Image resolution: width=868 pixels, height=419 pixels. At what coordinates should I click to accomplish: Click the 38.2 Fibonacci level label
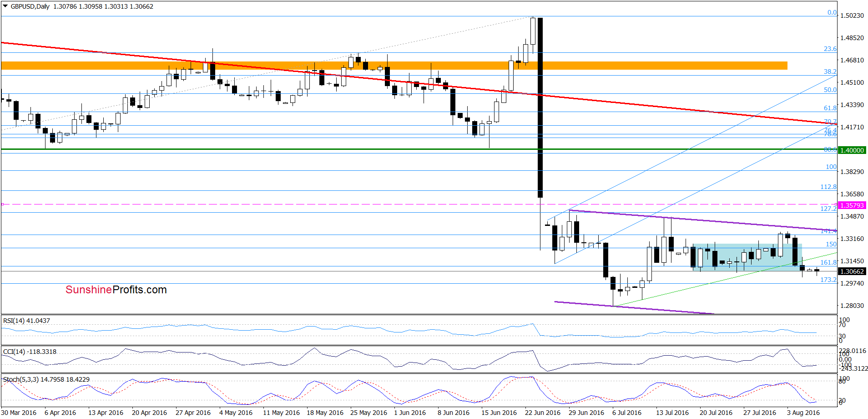pyautogui.click(x=830, y=72)
